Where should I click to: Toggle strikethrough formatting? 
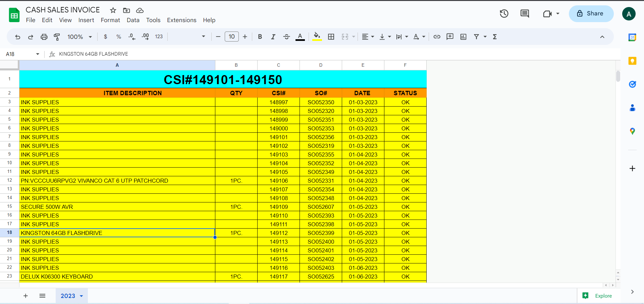pyautogui.click(x=286, y=37)
